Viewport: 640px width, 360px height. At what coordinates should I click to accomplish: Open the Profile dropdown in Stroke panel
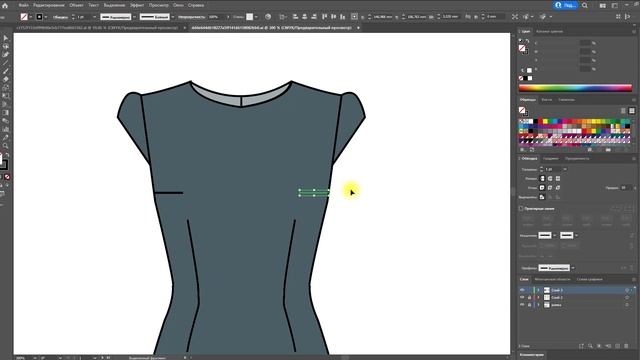(573, 268)
